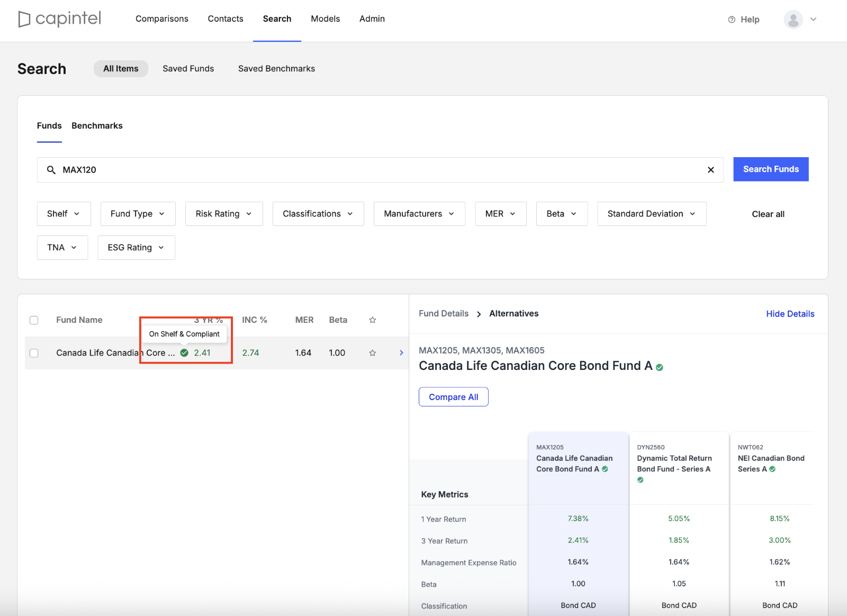Viewport: 847px width, 616px height.
Task: Click the 3 Year Return metric label
Action: tap(444, 541)
